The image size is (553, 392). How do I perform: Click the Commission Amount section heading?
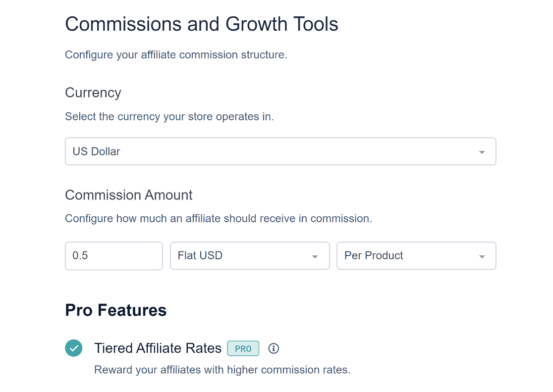click(129, 195)
